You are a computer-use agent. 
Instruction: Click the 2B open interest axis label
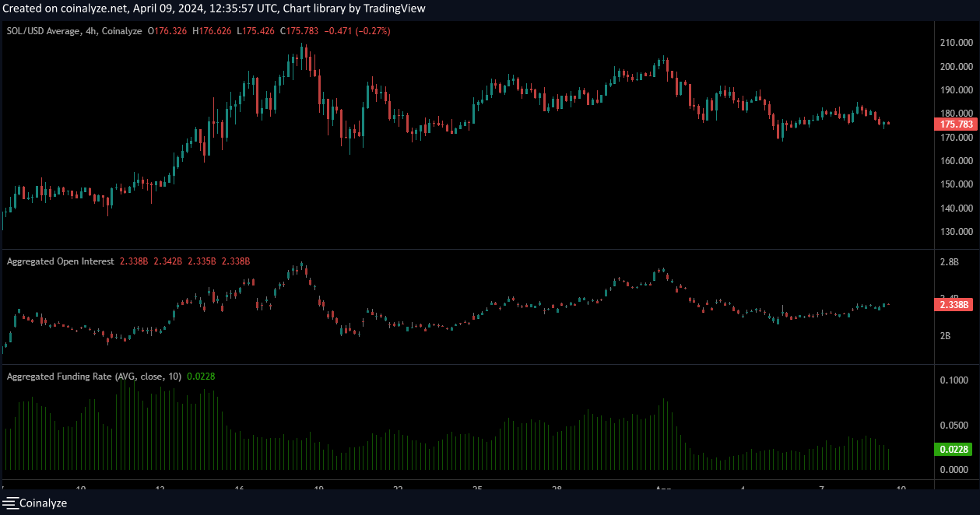pos(947,336)
